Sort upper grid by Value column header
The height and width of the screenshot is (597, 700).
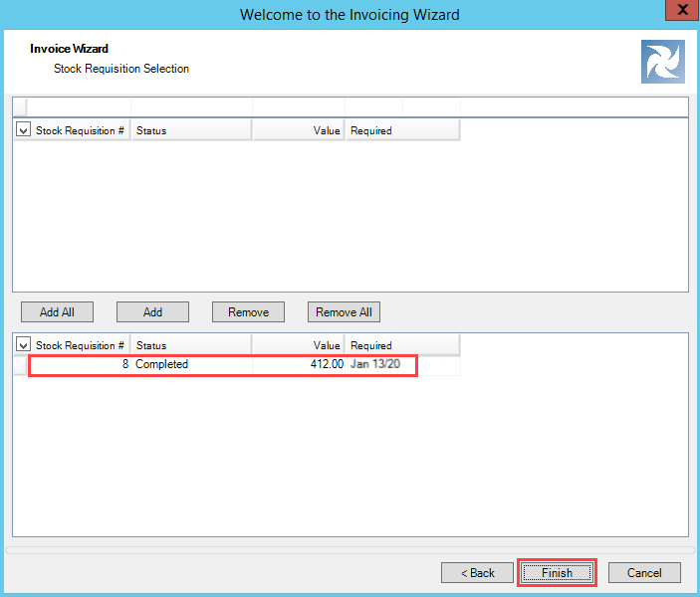(x=299, y=130)
